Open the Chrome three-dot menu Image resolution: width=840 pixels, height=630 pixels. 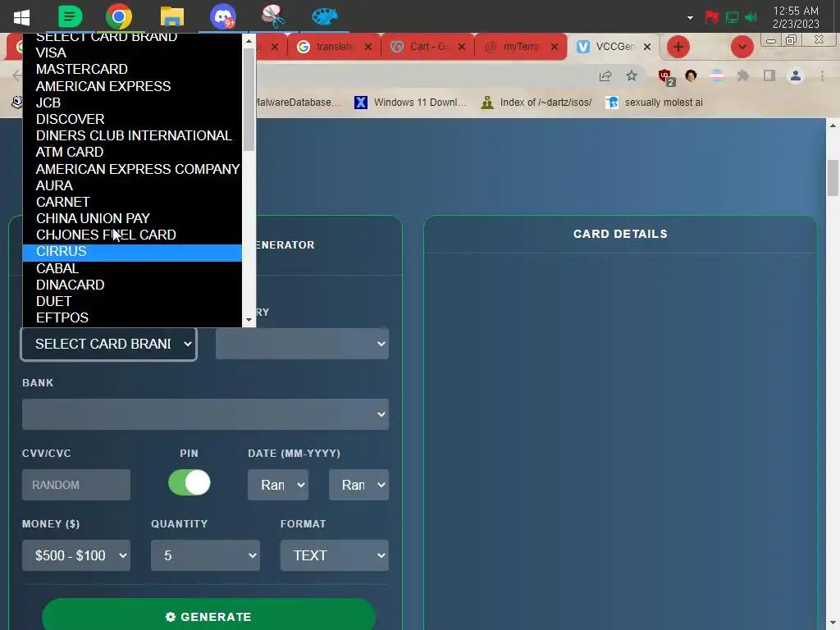pyautogui.click(x=822, y=76)
